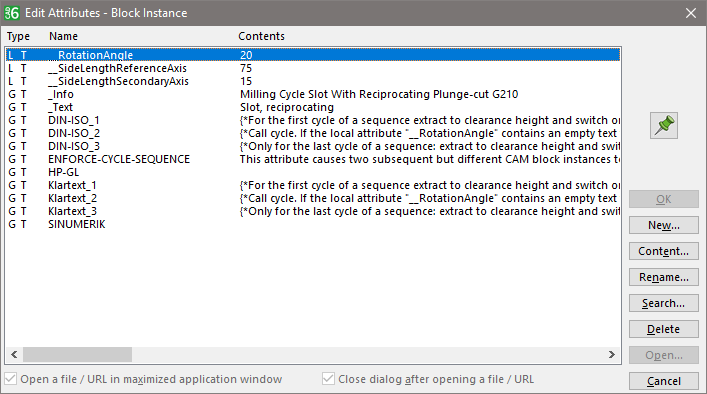Close the Edit Attributes dialog
This screenshot has height=394, width=707.
click(691, 13)
